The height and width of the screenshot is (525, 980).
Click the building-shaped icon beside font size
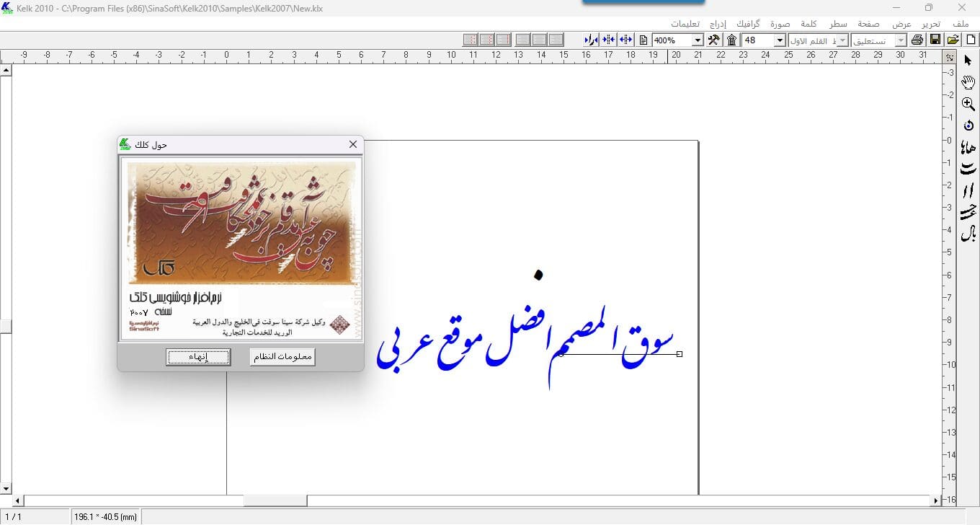732,40
